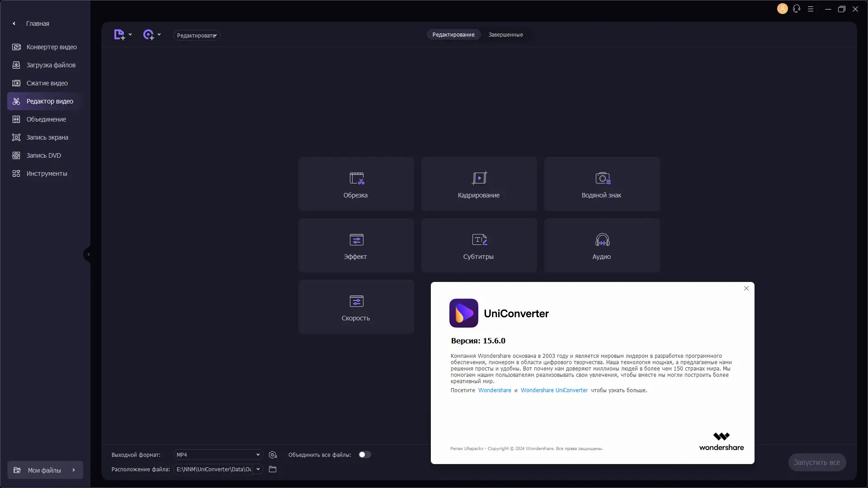Switch to the Завершенные tab

tap(505, 35)
